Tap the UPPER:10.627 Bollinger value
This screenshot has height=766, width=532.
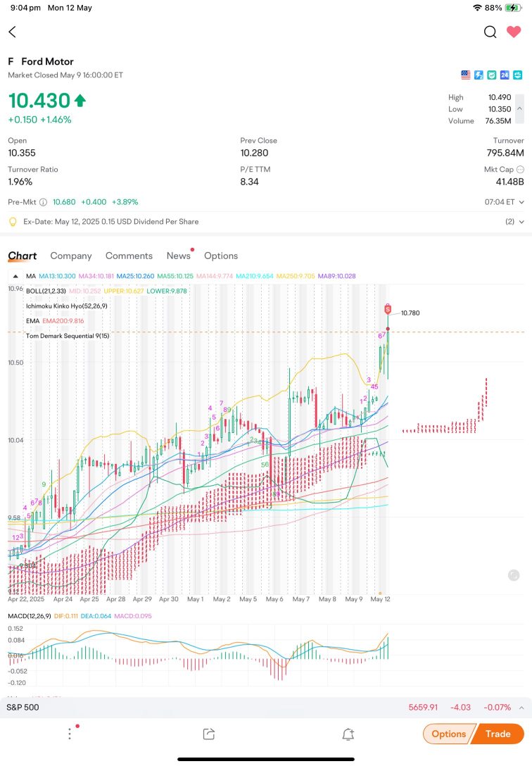coord(124,291)
